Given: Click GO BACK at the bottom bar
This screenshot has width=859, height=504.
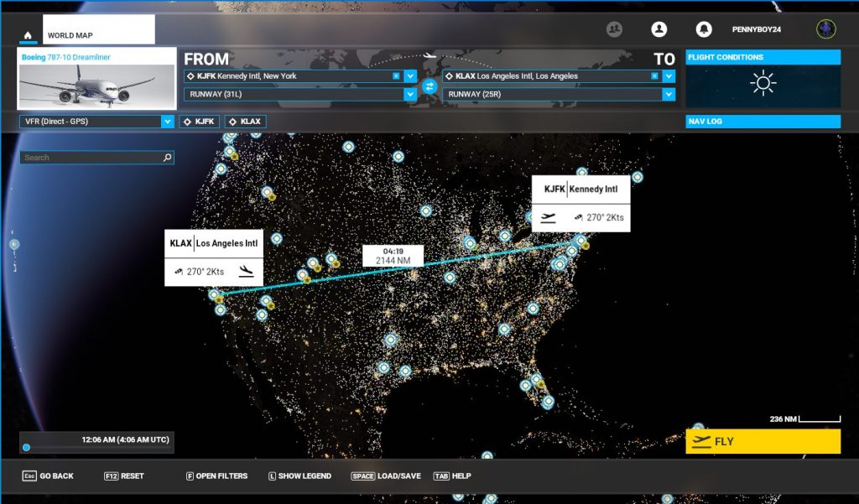Looking at the screenshot, I should point(48,476).
